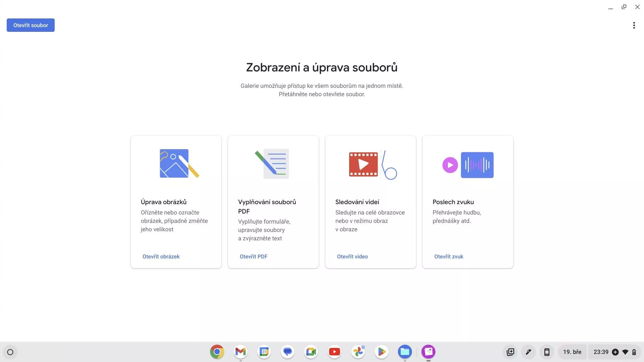Image resolution: width=644 pixels, height=362 pixels.
Task: Click the Vyplňování souborů PDF card title
Action: click(267, 206)
